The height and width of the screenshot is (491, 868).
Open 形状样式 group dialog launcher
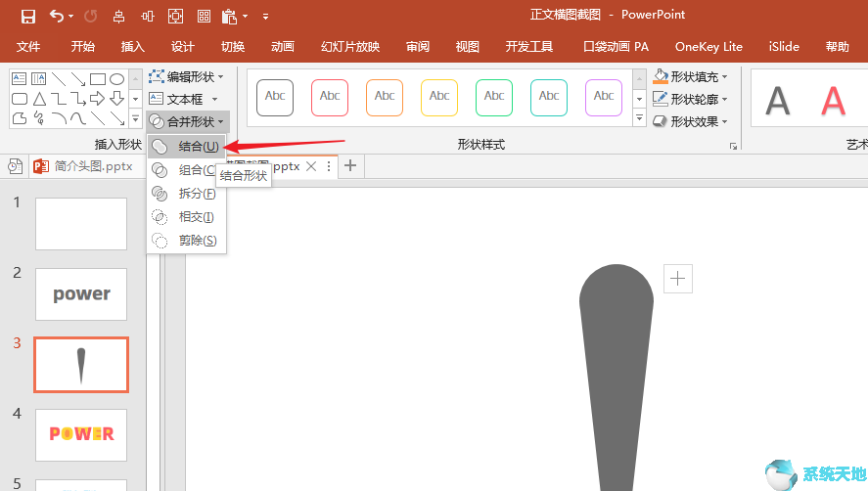click(734, 146)
